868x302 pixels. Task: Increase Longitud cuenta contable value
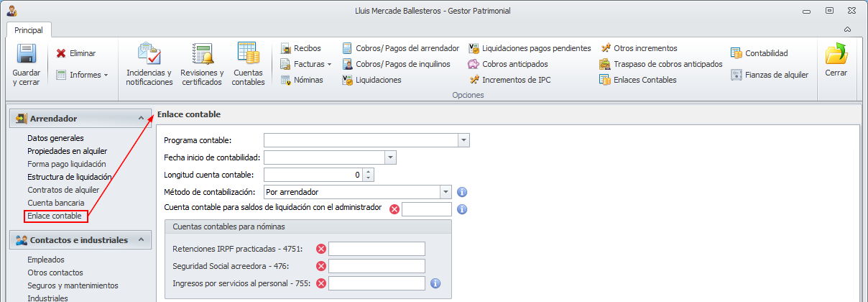pyautogui.click(x=369, y=171)
